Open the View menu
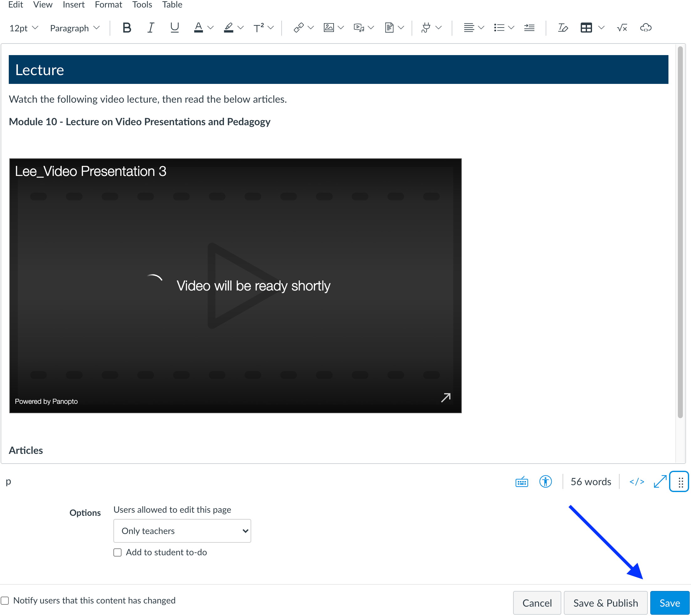691x616 pixels. coord(43,5)
